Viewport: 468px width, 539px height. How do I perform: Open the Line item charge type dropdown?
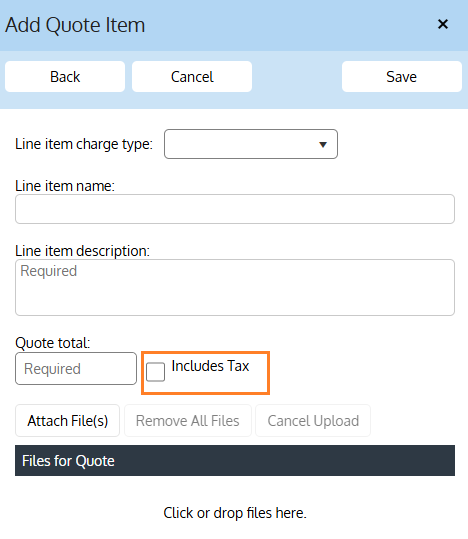pos(251,144)
